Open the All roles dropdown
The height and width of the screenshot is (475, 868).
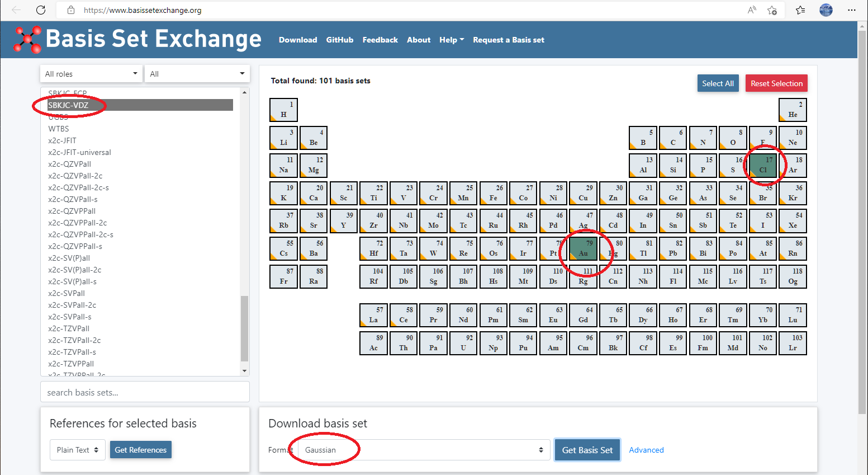[91, 74]
